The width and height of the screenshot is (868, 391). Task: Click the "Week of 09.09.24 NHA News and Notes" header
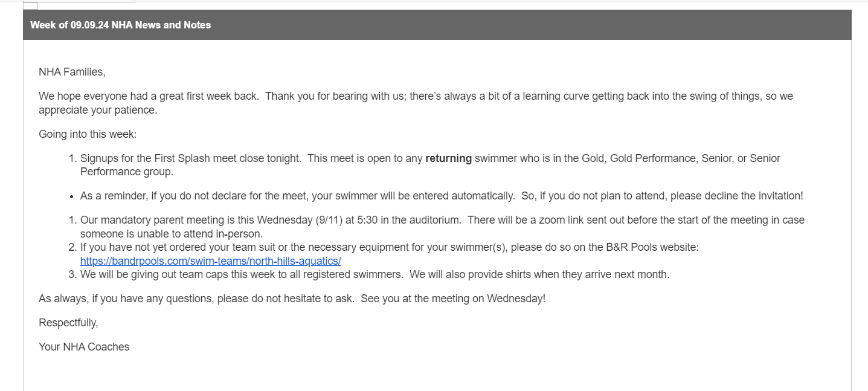120,25
